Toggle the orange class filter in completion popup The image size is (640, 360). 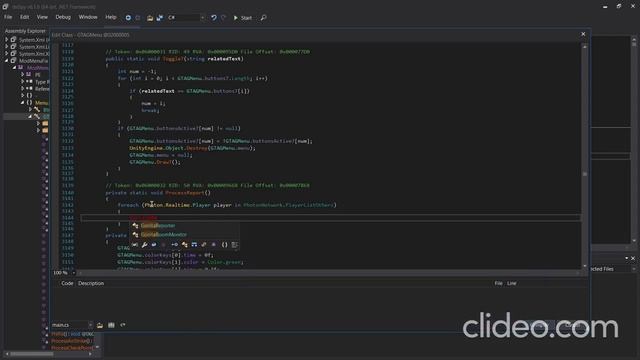[184, 244]
